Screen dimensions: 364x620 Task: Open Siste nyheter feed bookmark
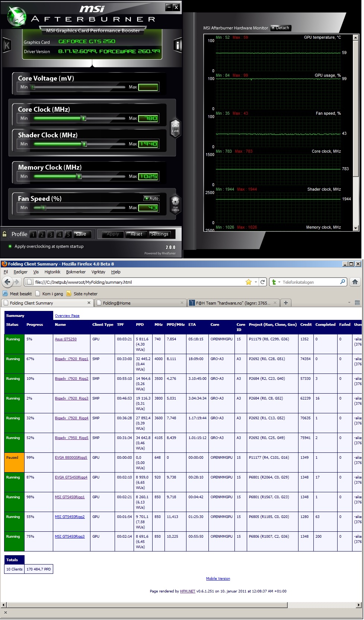pos(82,293)
